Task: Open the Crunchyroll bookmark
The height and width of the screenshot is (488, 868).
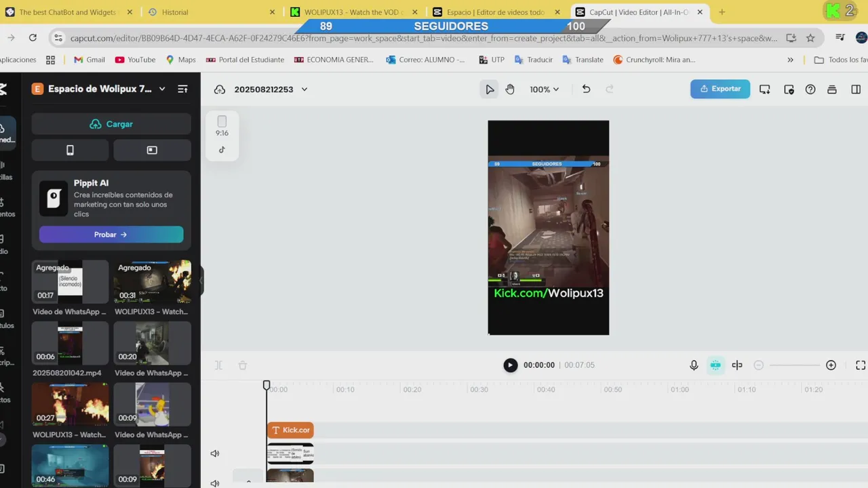Action: (654, 60)
